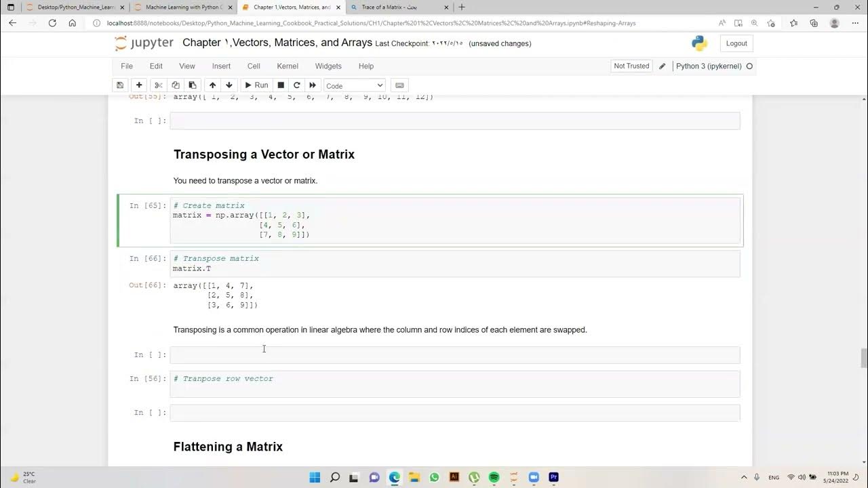The image size is (868, 488).
Task: Show hidden system tray icons
Action: pyautogui.click(x=744, y=477)
